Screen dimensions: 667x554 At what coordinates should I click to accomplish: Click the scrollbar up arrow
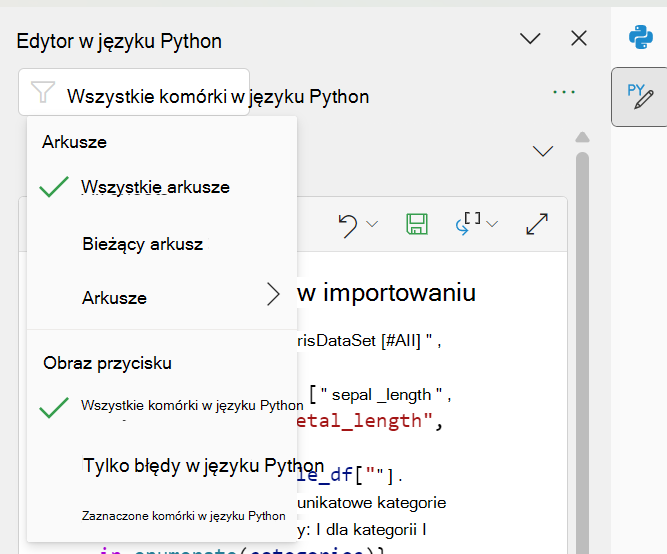click(x=582, y=137)
